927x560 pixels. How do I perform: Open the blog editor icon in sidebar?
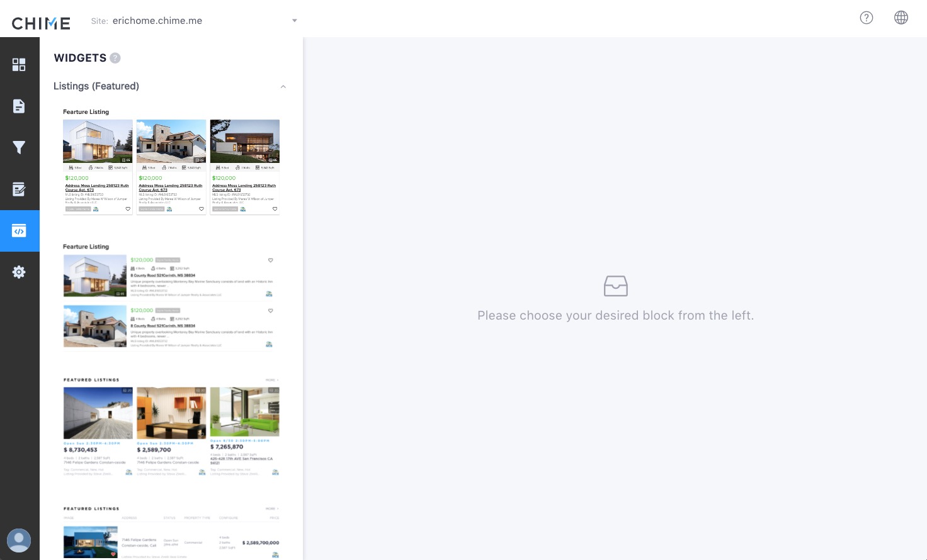tap(19, 189)
